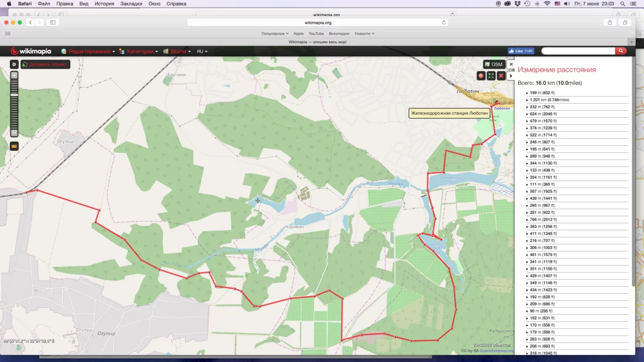644x362 pixels.
Task: Show all tabs with the tab overview icon
Action: click(x=625, y=23)
